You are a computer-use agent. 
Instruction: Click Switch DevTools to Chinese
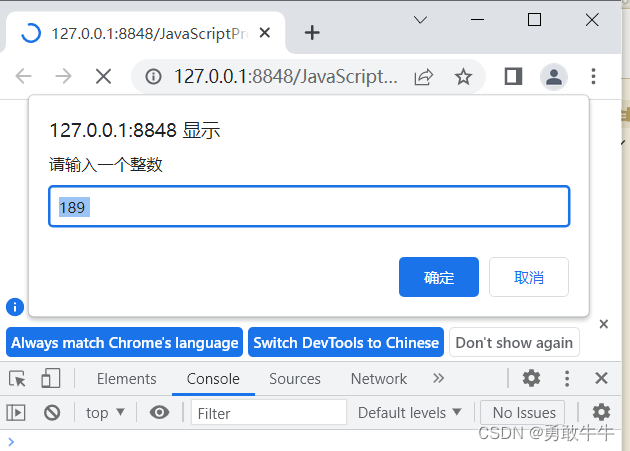tap(346, 342)
